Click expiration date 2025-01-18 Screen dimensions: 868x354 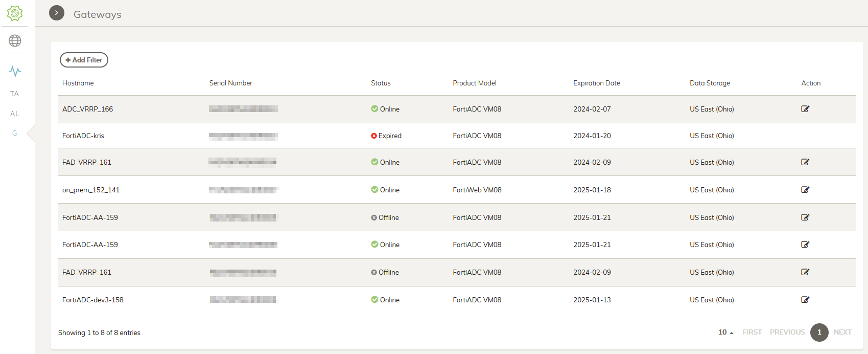592,190
